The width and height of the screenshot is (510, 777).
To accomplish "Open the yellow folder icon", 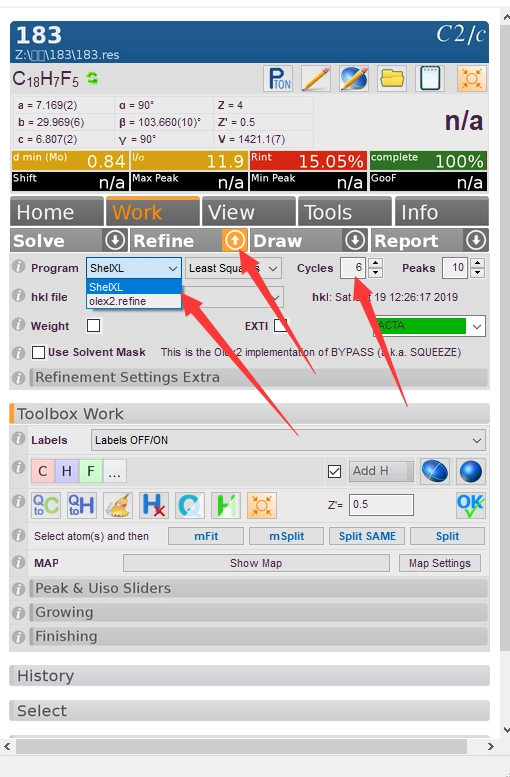I will (392, 78).
